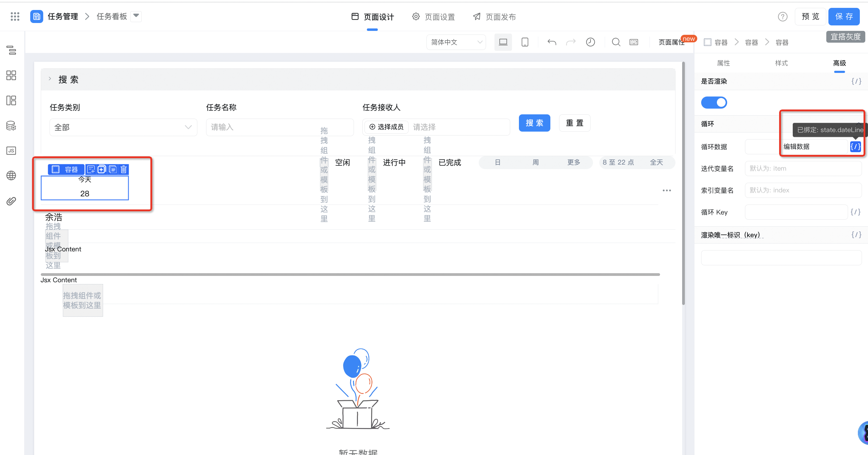Click the horizontal scrollbar under the board

tap(350, 275)
